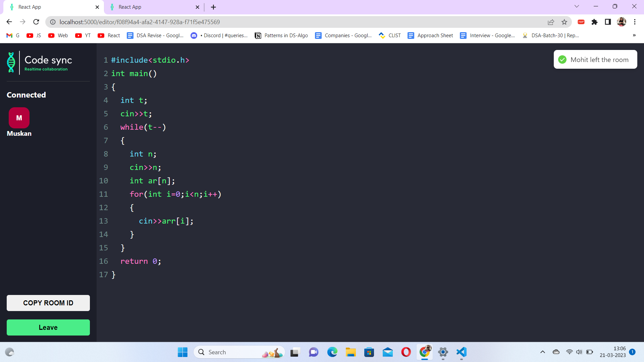Click the Code sync DNA logo
This screenshot has height=362, width=644.
pos(11,62)
